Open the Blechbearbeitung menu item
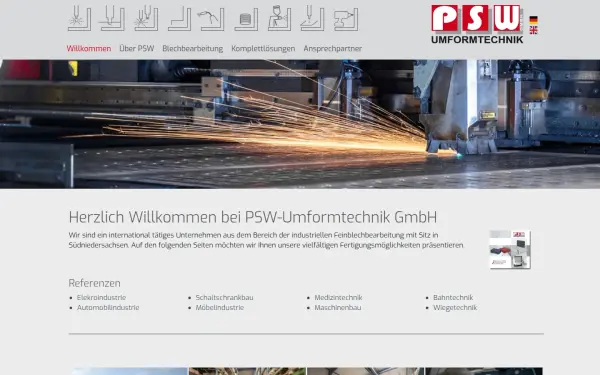This screenshot has height=375, width=600. tap(192, 49)
